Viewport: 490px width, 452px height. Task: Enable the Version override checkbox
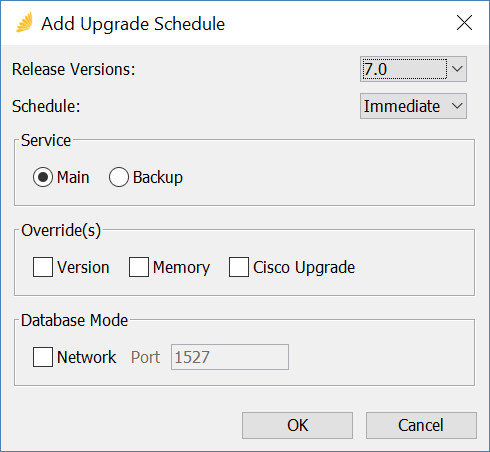point(43,267)
